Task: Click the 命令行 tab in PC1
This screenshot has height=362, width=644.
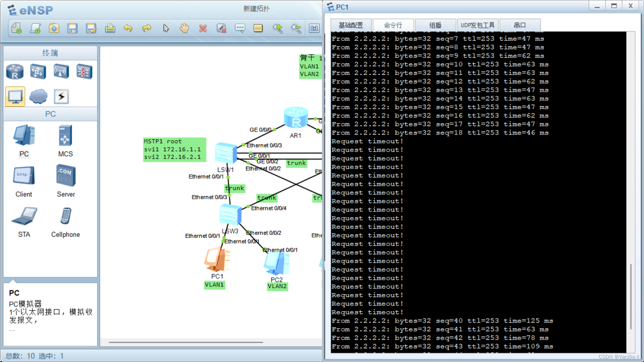Action: pyautogui.click(x=393, y=25)
